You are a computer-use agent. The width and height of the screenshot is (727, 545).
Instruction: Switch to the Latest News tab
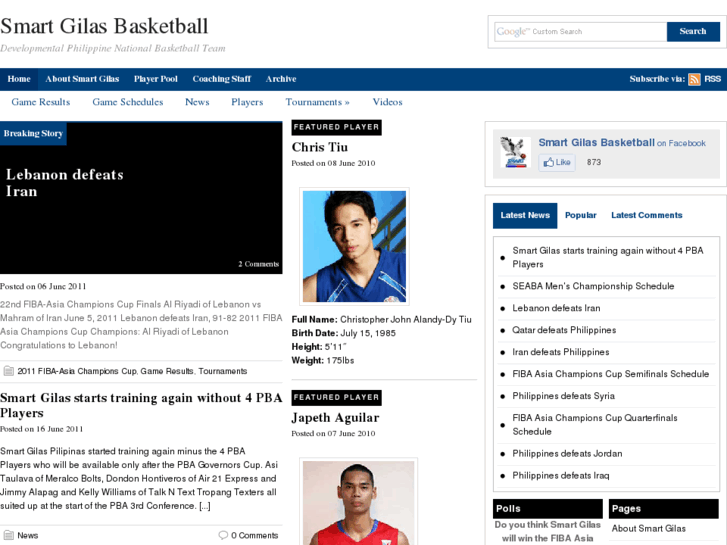coord(525,216)
